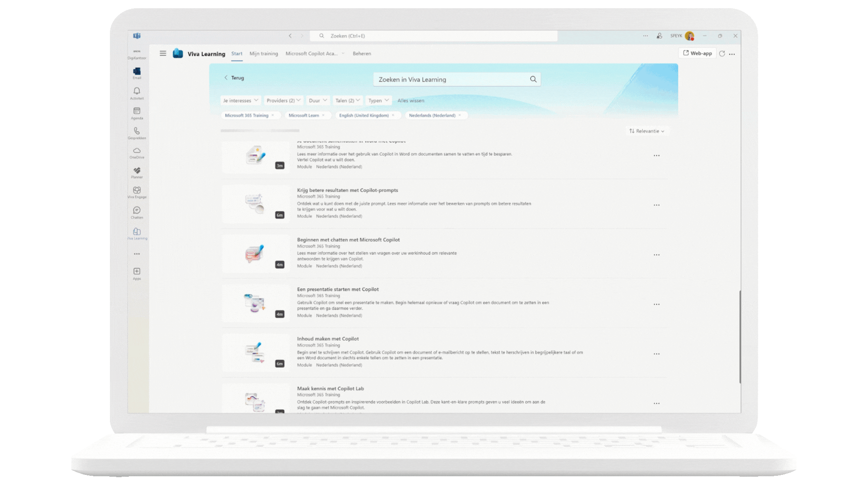Click the vertical scrollbar of results

coord(740,337)
